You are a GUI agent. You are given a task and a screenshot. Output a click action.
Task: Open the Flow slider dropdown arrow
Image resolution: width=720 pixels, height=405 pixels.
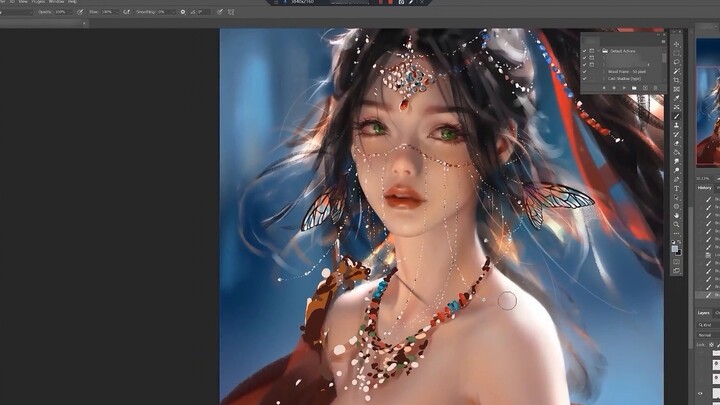pyautogui.click(x=117, y=12)
